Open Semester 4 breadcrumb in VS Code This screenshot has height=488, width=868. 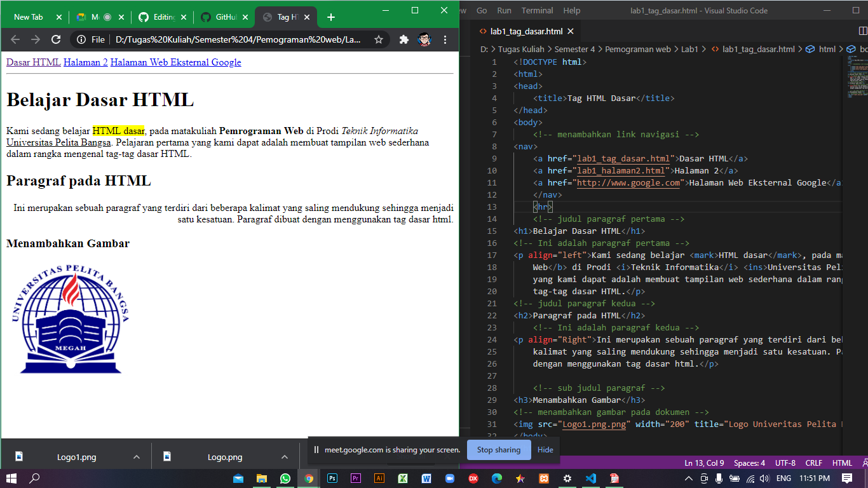575,49
